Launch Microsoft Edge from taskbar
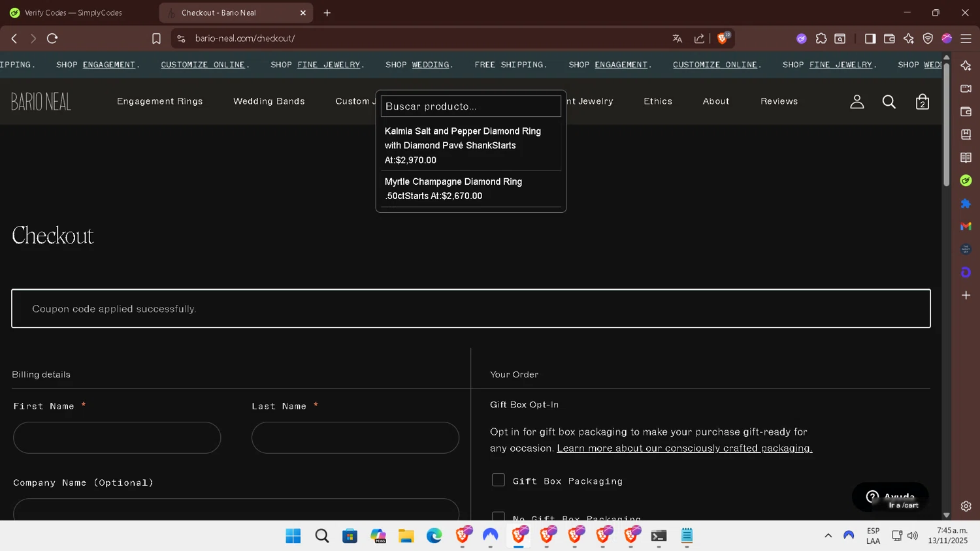 434,536
